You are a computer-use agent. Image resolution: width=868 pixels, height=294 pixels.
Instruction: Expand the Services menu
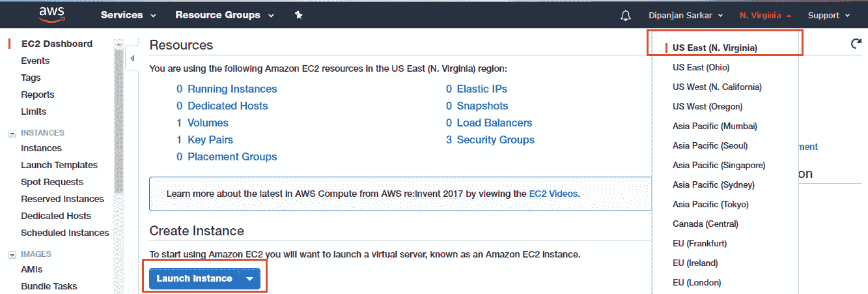click(x=128, y=15)
